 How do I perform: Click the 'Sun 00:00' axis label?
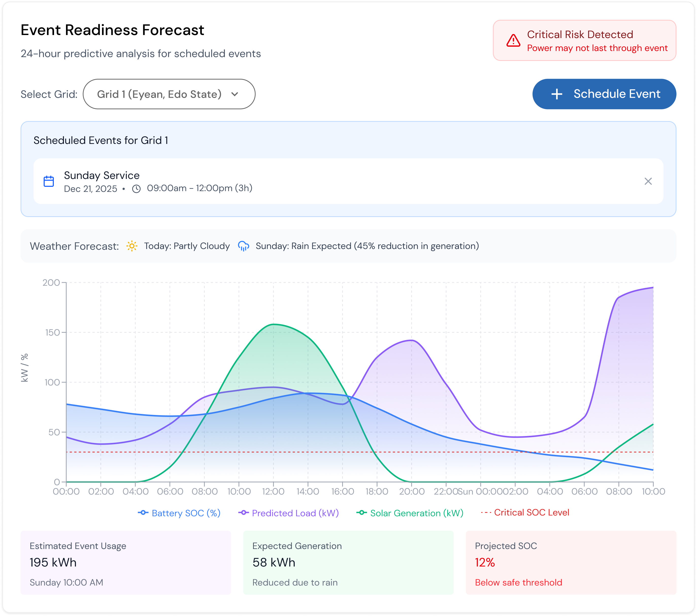click(x=480, y=491)
